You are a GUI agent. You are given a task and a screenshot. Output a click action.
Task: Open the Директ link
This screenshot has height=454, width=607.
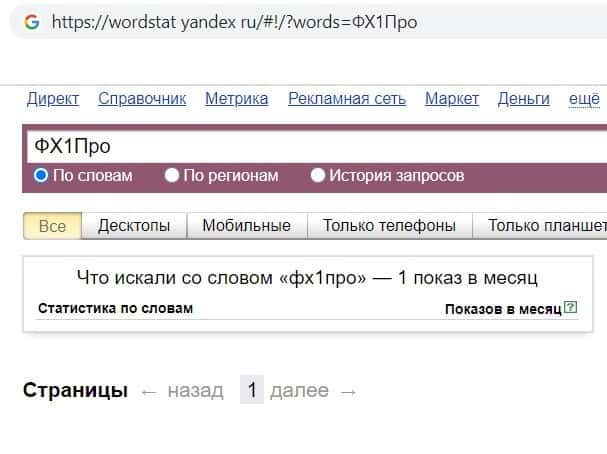53,98
